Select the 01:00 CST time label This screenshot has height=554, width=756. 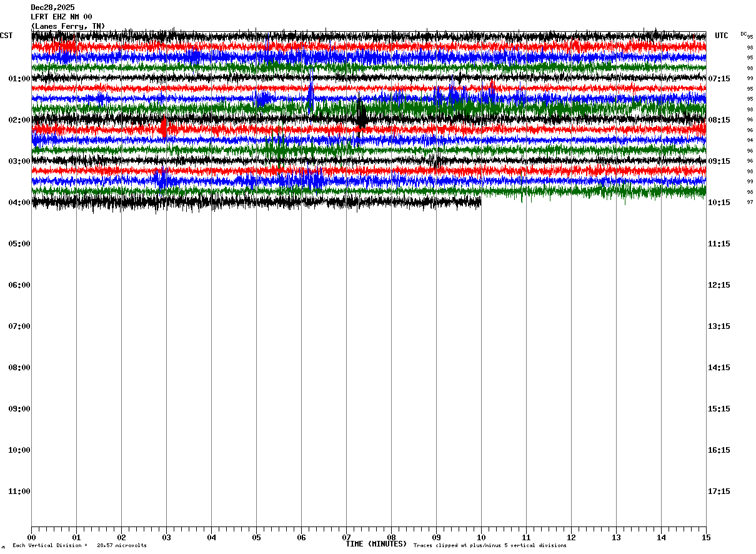click(19, 79)
